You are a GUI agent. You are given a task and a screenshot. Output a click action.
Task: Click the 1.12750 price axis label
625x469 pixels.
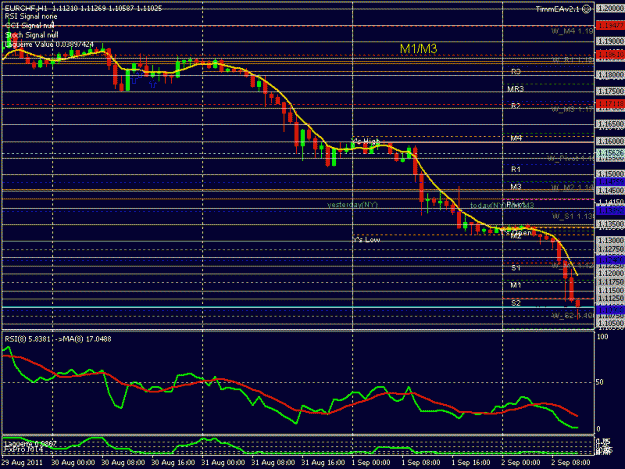pos(610,249)
